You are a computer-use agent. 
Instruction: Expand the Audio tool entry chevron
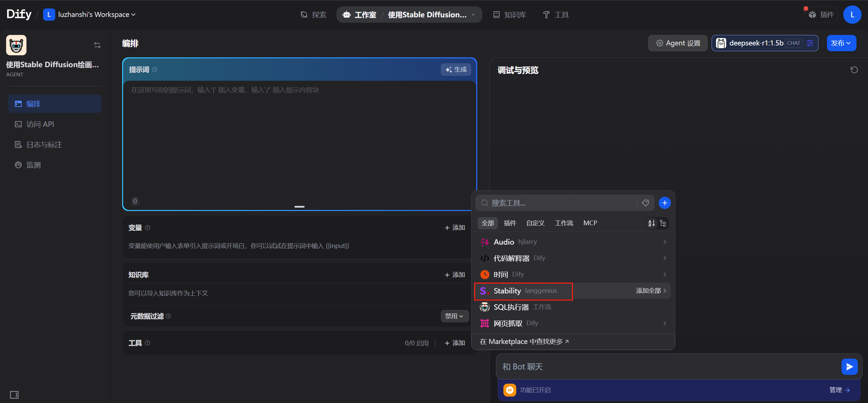664,242
